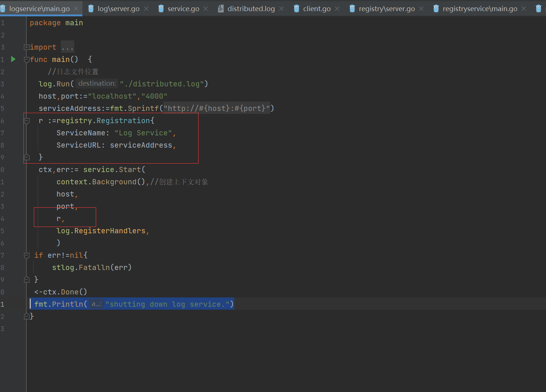This screenshot has width=546, height=392.
Task: Open the distributed.log tab
Action: (x=251, y=9)
